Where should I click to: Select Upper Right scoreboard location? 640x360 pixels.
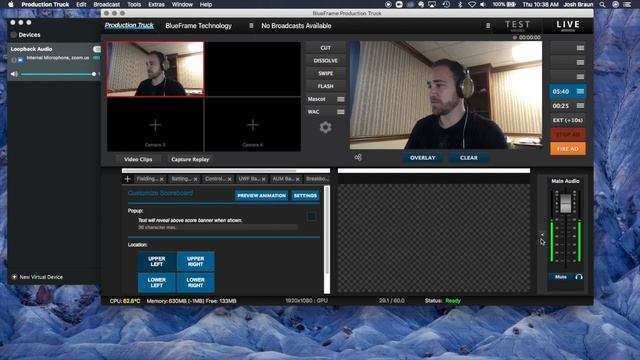tap(196, 261)
